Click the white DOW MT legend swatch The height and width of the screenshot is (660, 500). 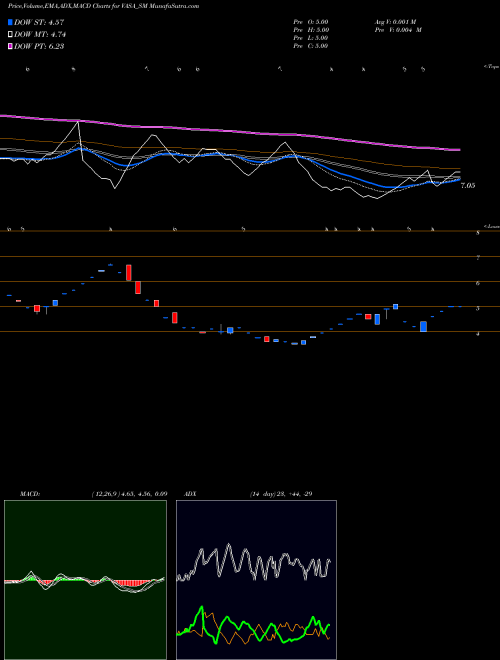click(x=11, y=35)
